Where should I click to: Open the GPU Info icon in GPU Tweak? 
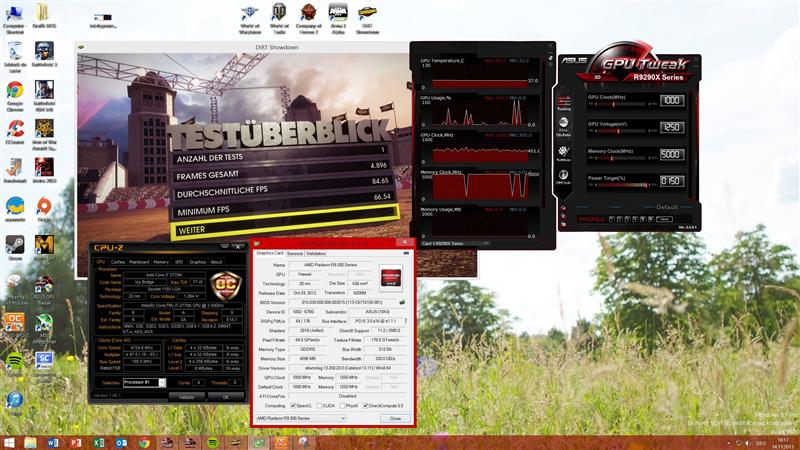pos(564,178)
